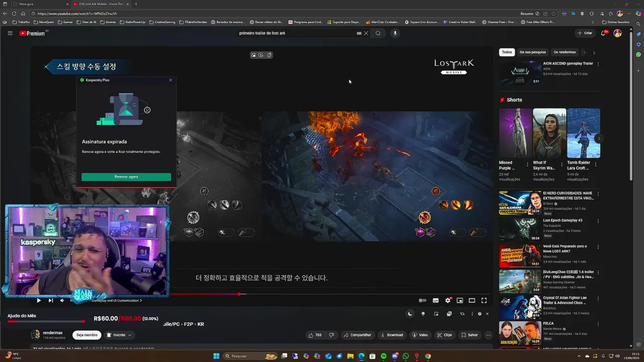Enter fullscreen video mode

click(x=484, y=301)
